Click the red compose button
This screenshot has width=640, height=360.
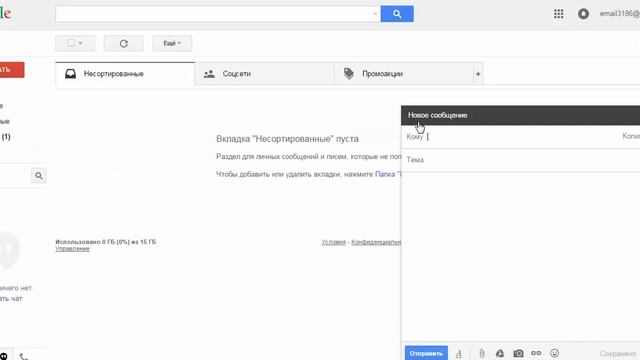tap(11, 70)
